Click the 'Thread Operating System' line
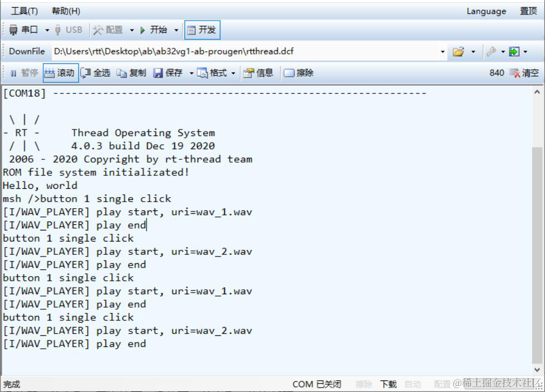The image size is (545, 392). [x=143, y=133]
